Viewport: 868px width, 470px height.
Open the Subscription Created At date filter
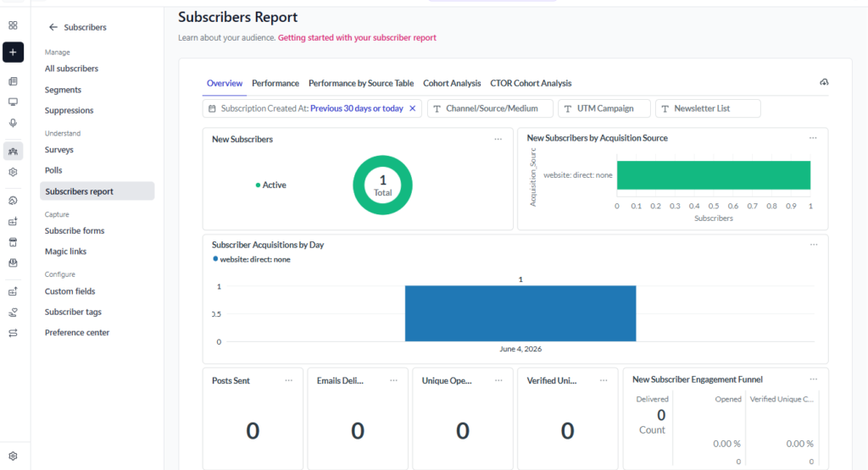pos(312,108)
